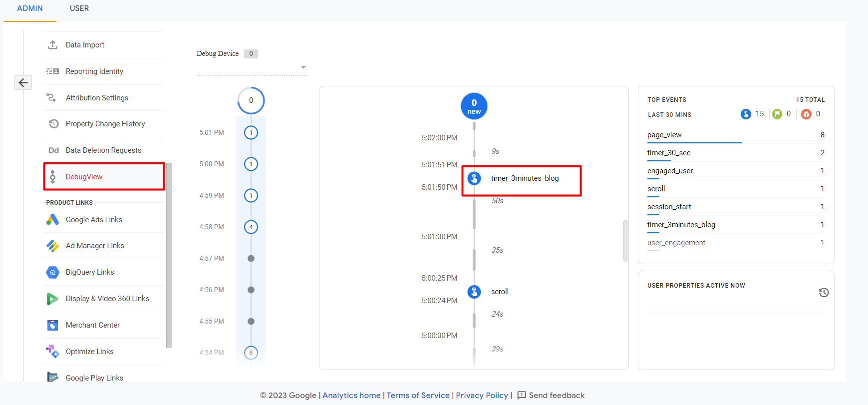This screenshot has height=405, width=868.
Task: Click the Google Ads Links icon
Action: 52,220
